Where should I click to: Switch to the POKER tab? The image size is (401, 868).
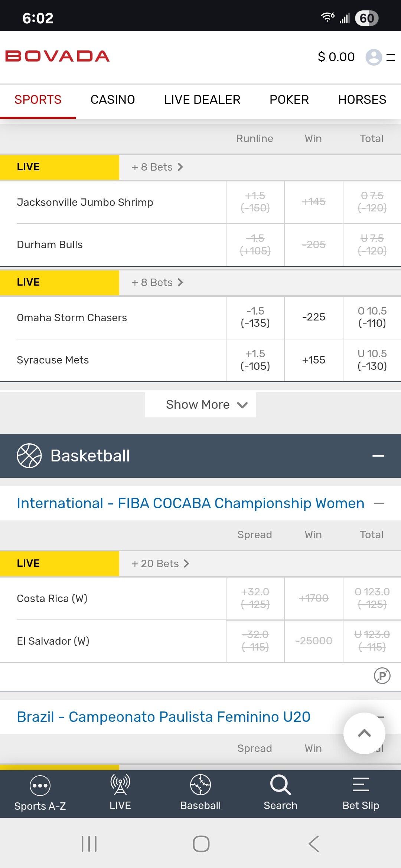[x=289, y=100]
